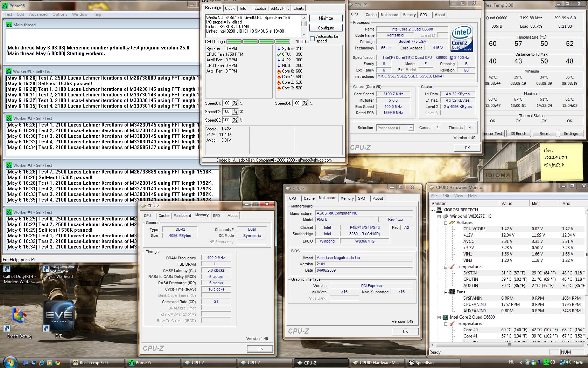Click the CPU Usage green bar in SpeedFan
Viewport: 588px width, 368px height.
pyautogui.click(x=258, y=42)
